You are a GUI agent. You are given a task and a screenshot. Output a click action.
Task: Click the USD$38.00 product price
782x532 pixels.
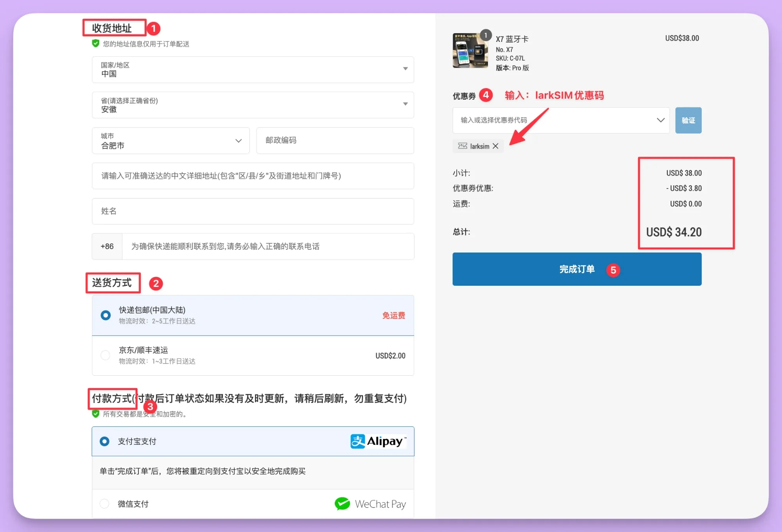[682, 38]
